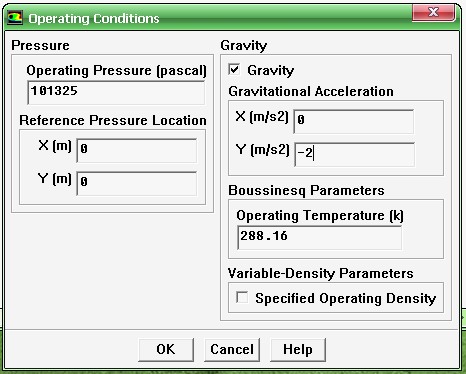The height and width of the screenshot is (374, 466).
Task: Click the Boussinesq Parameters heading
Action: [x=306, y=191]
